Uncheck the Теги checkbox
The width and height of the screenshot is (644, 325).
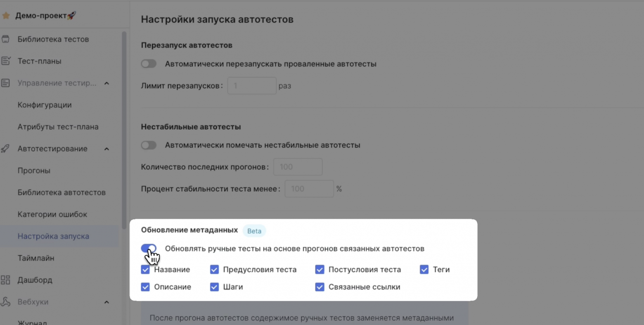(x=424, y=269)
